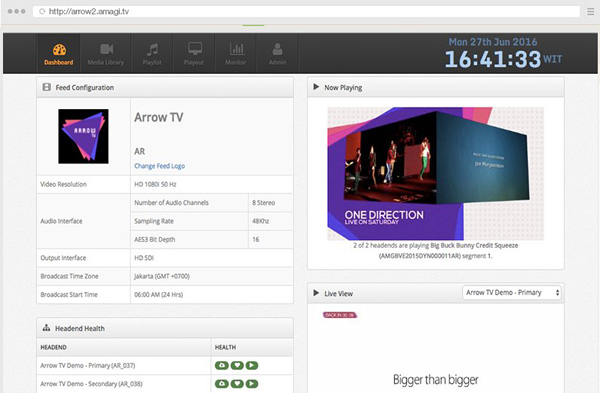Click the 8 Stereo audio channels value
Image resolution: width=600 pixels, height=393 pixels.
[264, 202]
